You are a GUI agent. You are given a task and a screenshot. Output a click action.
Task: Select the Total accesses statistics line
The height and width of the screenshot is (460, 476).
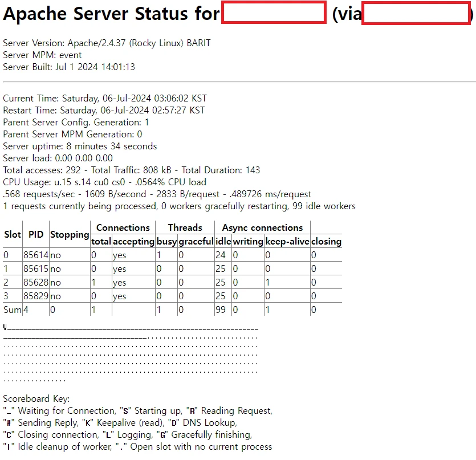tap(131, 170)
